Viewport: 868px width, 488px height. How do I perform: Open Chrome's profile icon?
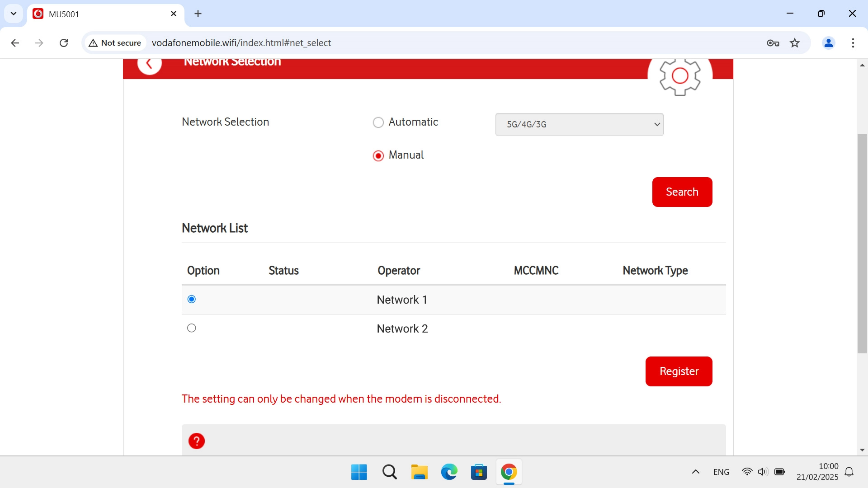[x=829, y=42]
